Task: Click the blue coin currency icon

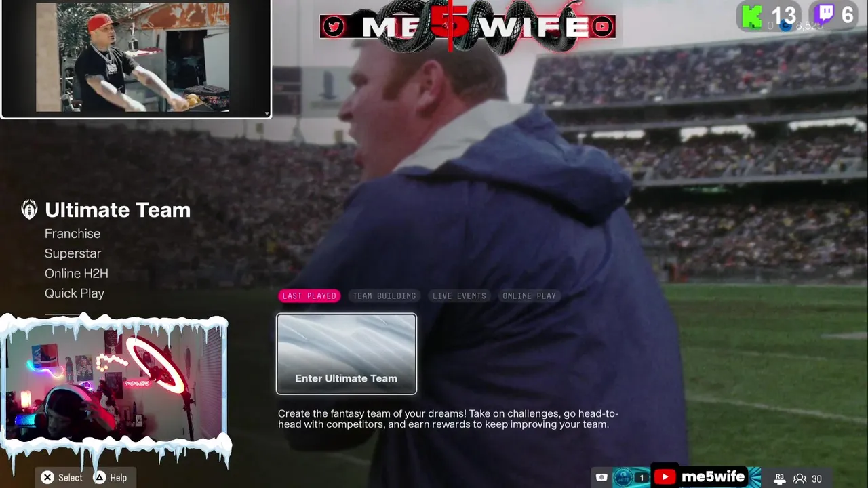Action: 786,26
